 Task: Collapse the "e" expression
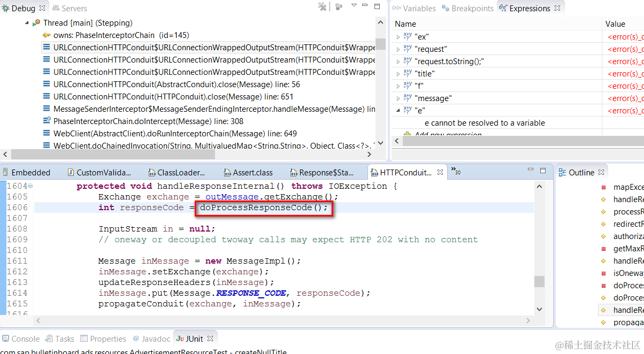pos(398,111)
